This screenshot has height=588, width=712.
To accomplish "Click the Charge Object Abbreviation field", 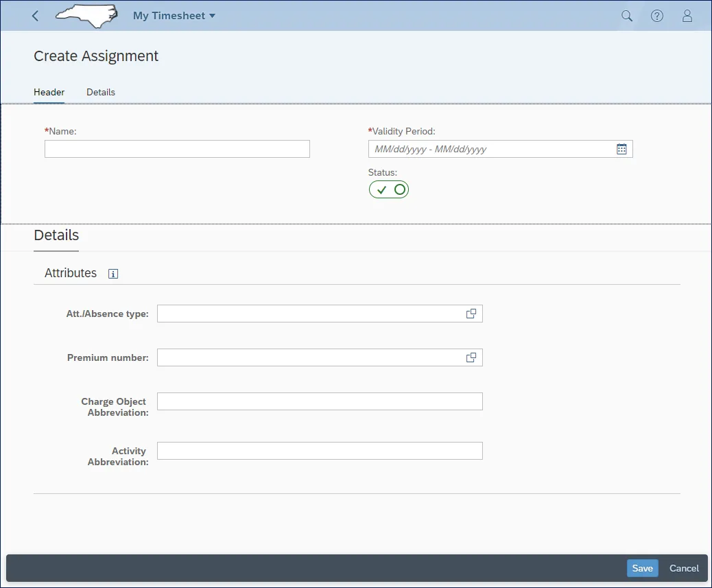I will (x=320, y=401).
